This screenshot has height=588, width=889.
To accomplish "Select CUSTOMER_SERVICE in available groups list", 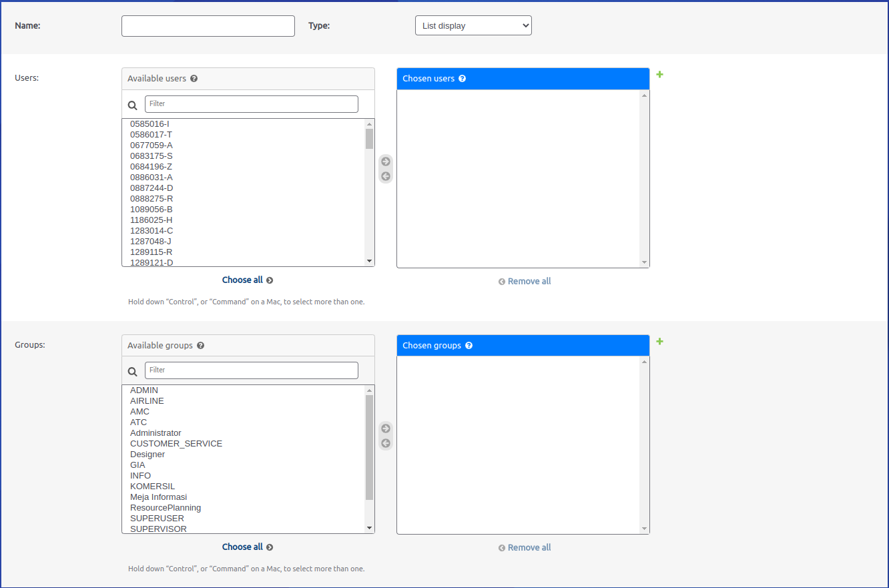I will click(x=176, y=444).
